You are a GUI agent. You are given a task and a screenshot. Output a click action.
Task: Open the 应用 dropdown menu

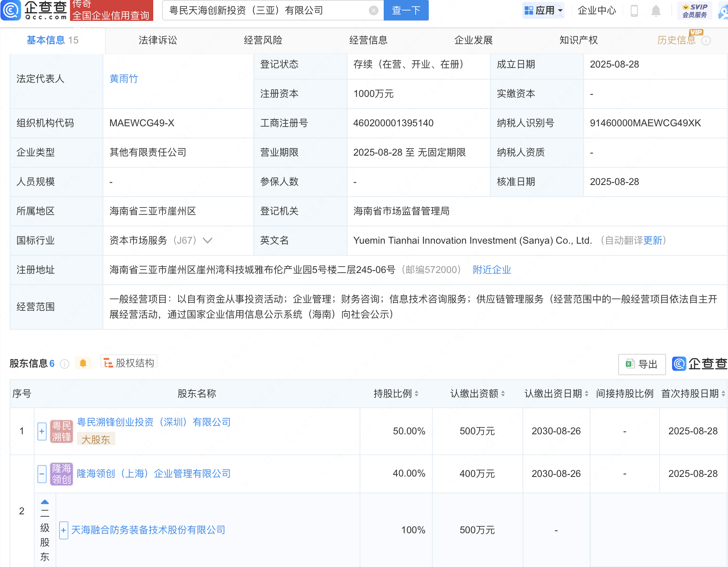tap(543, 10)
